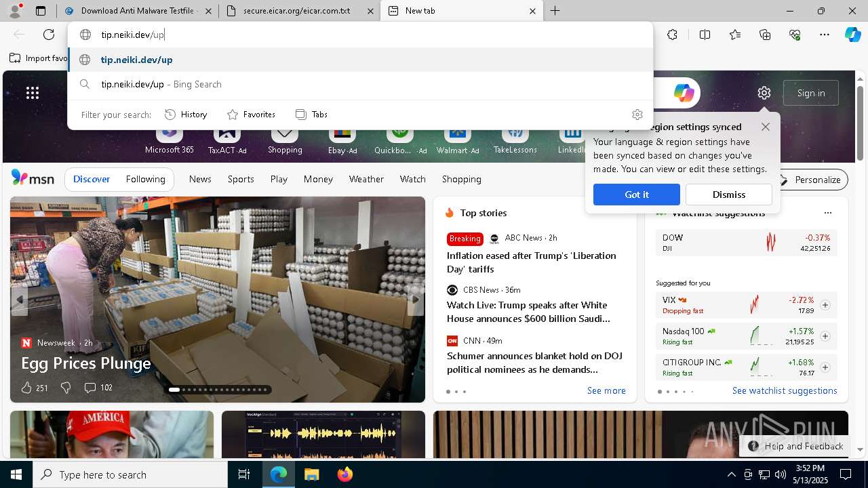Open the Collections icon
The width and height of the screenshot is (868, 488).
pos(765,35)
